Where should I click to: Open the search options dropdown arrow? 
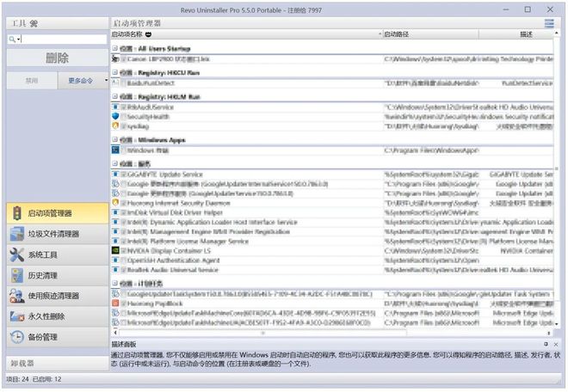coord(18,39)
